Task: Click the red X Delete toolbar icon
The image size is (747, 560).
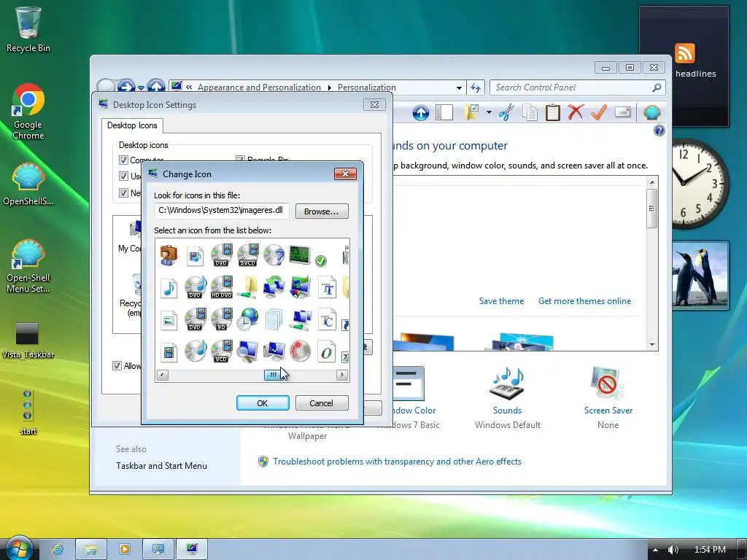Action: [x=576, y=113]
